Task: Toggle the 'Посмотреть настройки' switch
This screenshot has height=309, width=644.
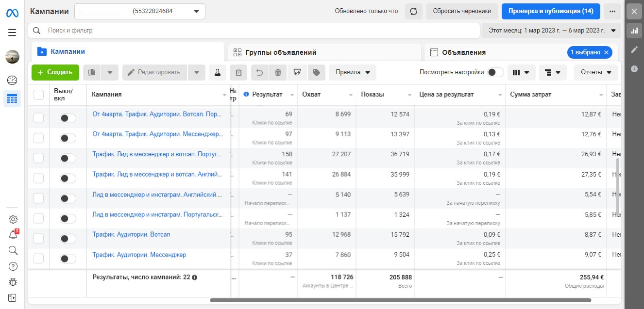Action: point(495,72)
